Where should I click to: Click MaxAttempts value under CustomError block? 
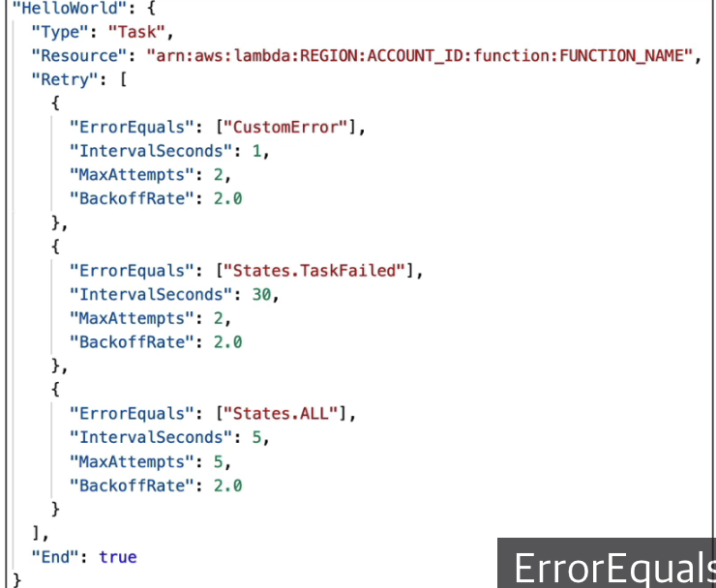point(219,175)
